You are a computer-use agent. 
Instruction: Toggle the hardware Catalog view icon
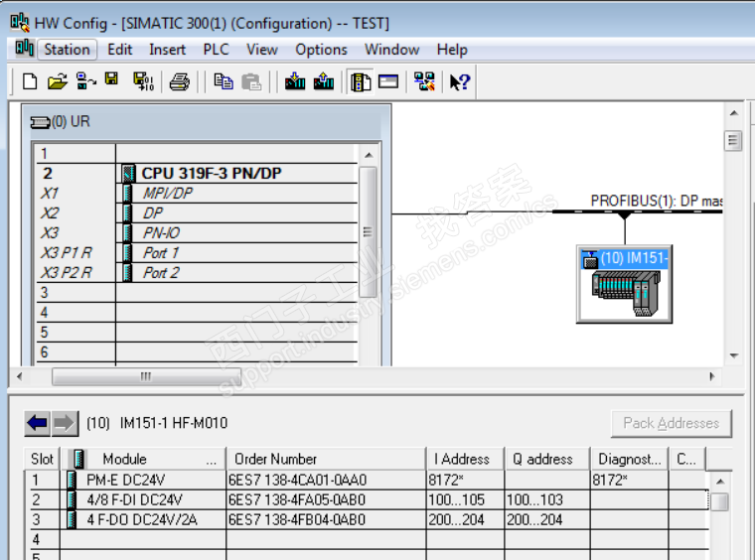[x=361, y=81]
